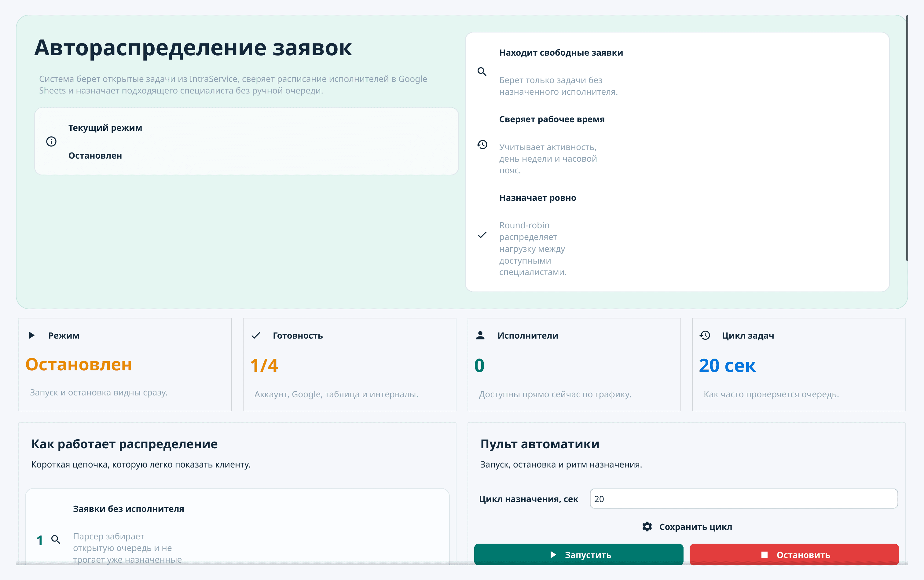
Task: Click text Как часто проверяется очередь
Action: 771,394
